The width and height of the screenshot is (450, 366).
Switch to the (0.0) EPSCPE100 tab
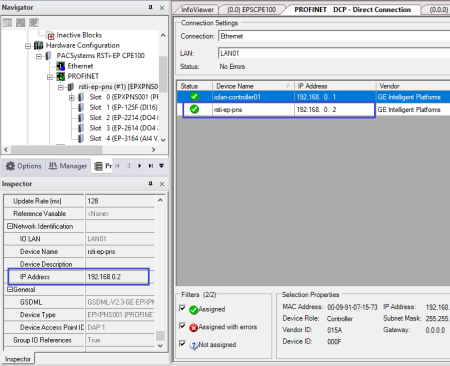(x=252, y=10)
